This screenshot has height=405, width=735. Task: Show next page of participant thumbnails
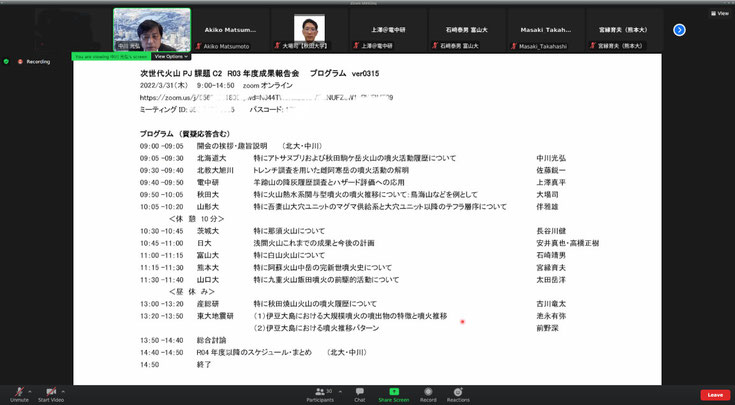679,30
